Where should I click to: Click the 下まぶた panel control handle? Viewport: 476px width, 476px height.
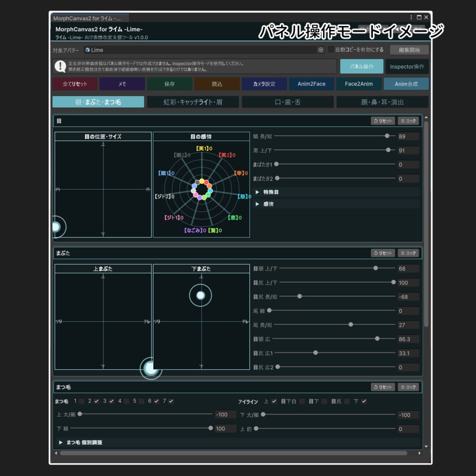(x=200, y=295)
